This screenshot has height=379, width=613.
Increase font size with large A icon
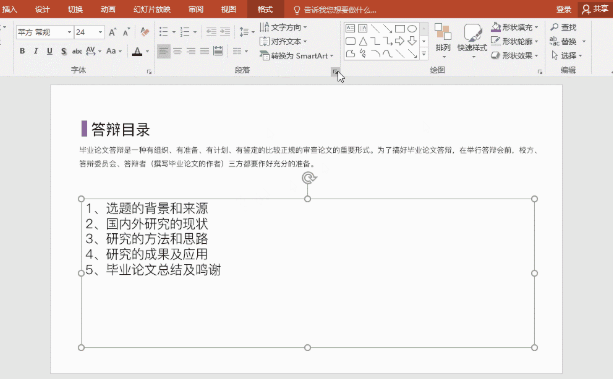point(112,32)
